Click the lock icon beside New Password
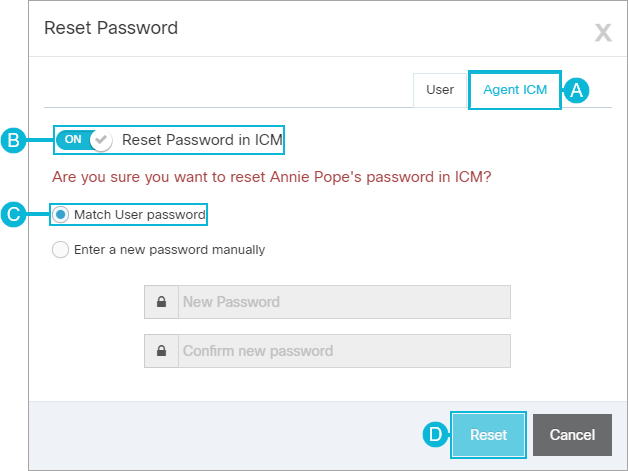 [161, 302]
